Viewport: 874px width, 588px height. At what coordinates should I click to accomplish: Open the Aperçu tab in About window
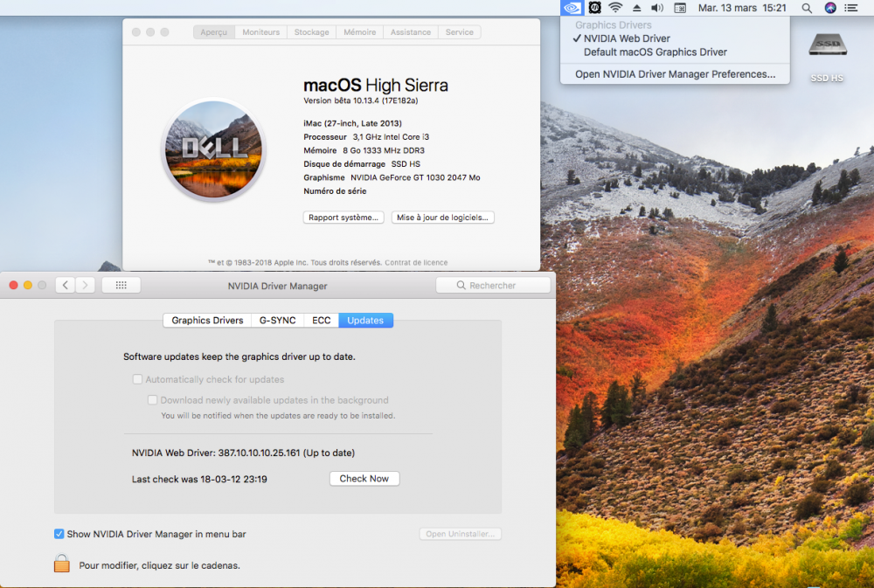click(214, 32)
